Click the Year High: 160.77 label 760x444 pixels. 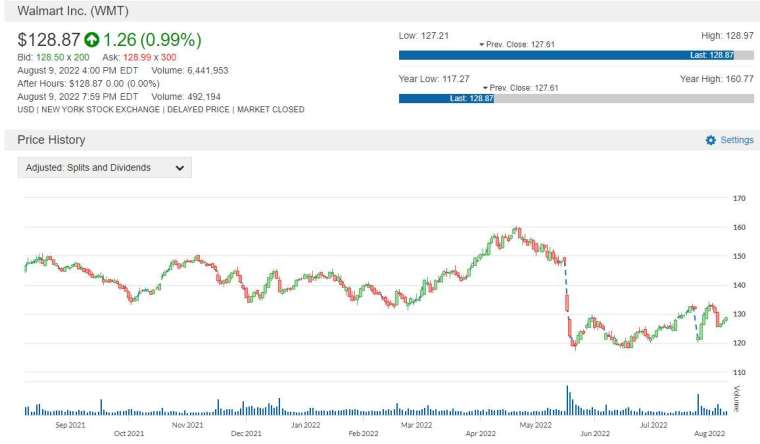point(716,79)
